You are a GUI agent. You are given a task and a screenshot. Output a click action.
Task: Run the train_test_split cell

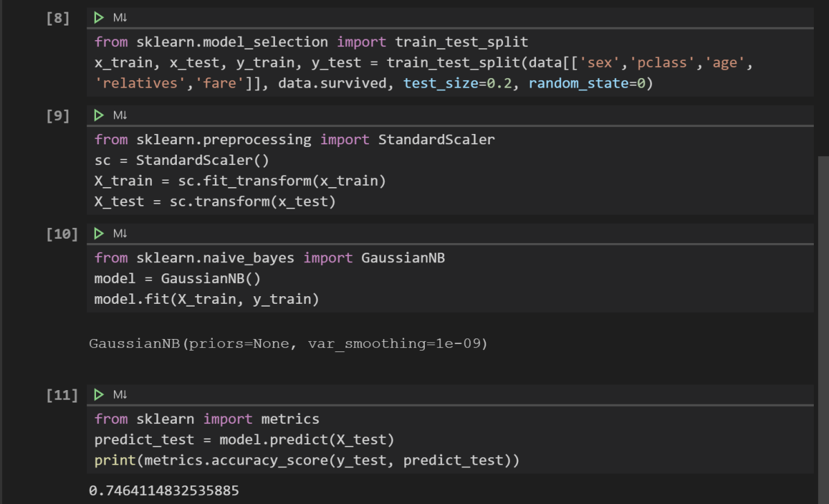click(x=98, y=17)
